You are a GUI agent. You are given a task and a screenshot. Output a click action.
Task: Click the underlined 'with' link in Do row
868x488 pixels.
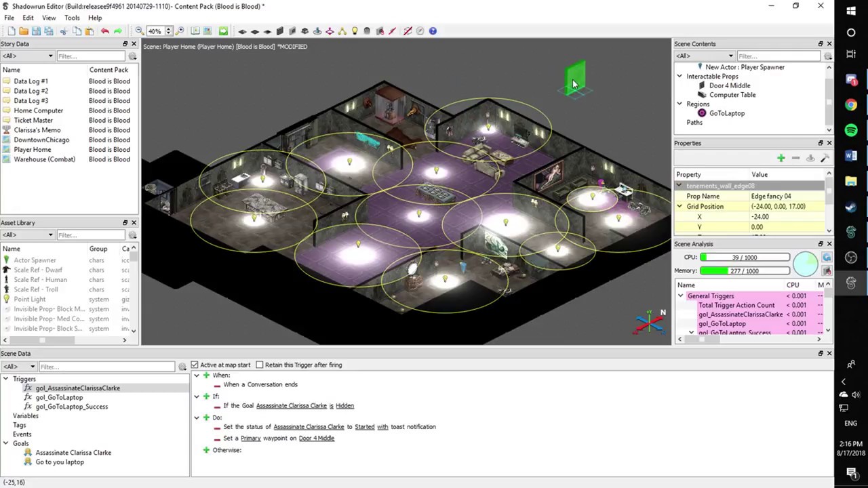click(x=382, y=427)
